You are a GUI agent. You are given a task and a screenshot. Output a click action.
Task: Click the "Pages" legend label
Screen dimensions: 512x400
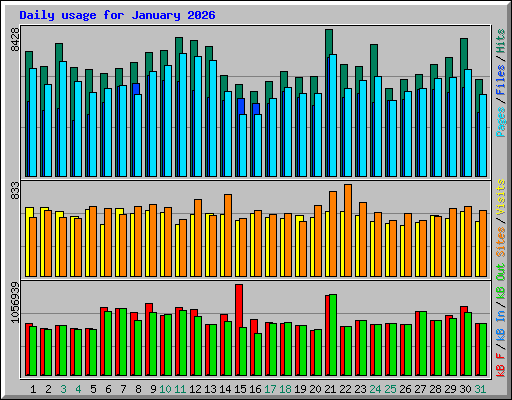tap(501, 122)
